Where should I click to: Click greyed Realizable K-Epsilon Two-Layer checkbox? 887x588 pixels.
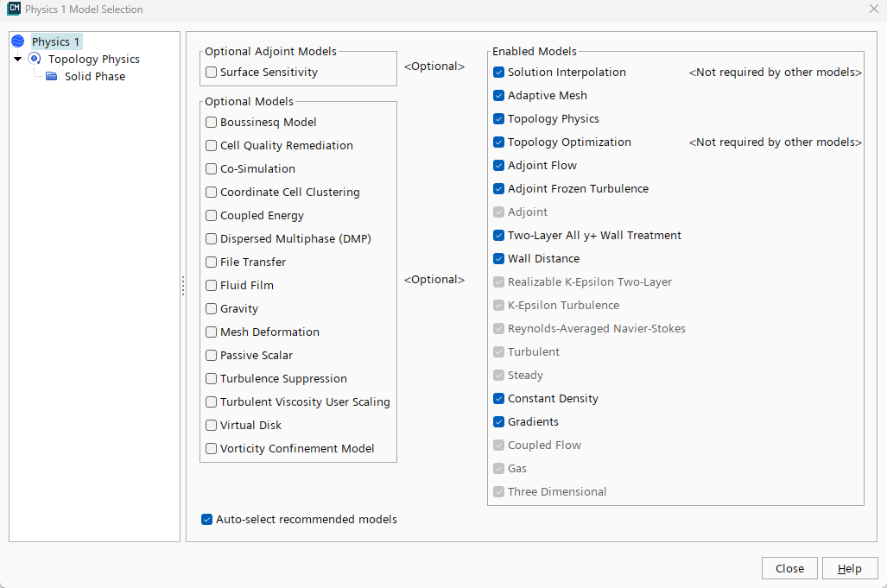point(498,282)
